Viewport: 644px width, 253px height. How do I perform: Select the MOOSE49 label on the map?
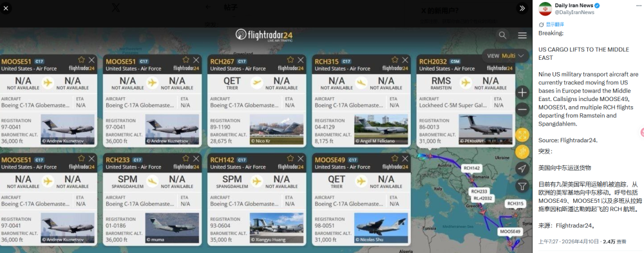click(x=509, y=232)
